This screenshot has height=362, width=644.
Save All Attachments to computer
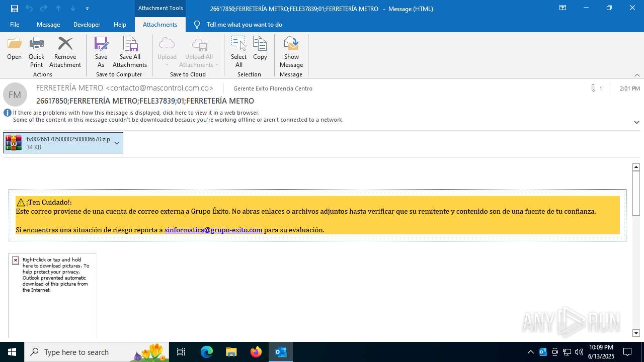click(x=130, y=52)
